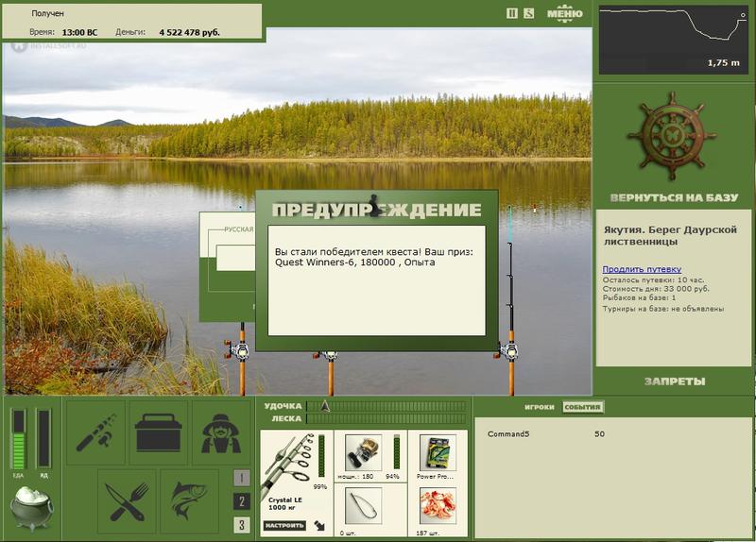Viewport: 756px width, 542px height.
Task: Select rod slot number 1
Action: coord(242,478)
